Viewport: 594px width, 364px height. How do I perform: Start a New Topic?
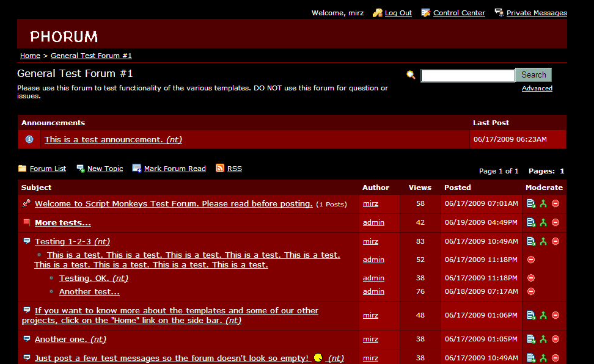coord(105,169)
